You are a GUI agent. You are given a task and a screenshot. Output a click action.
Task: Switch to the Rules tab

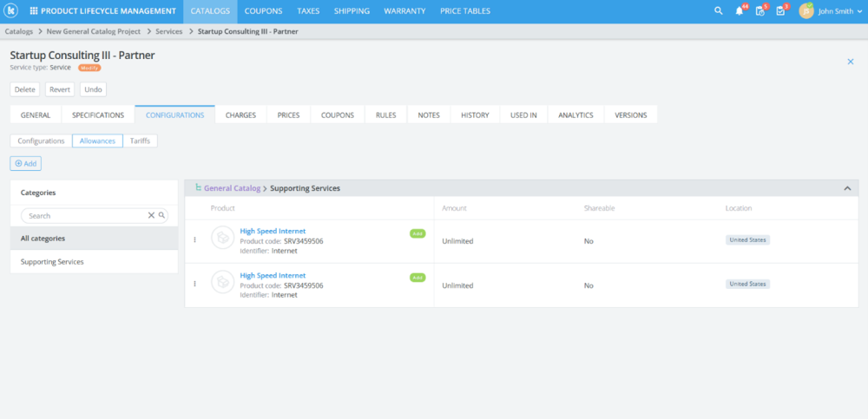[x=386, y=115]
